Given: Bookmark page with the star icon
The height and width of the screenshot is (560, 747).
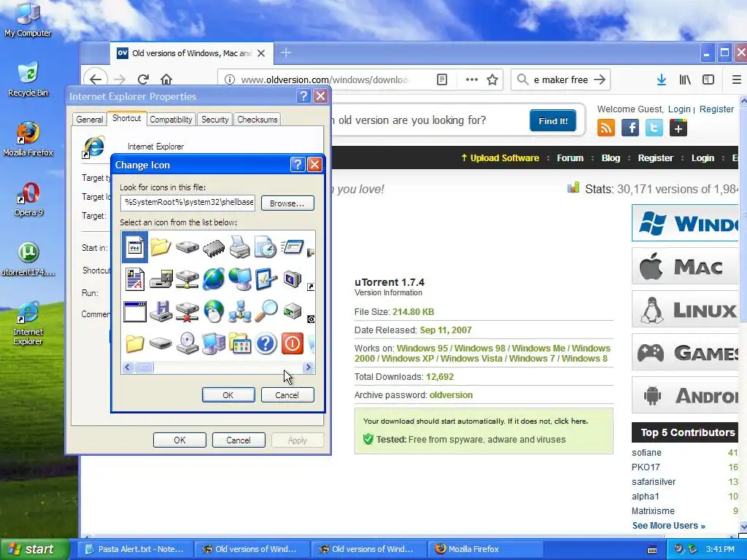Looking at the screenshot, I should [x=492, y=79].
